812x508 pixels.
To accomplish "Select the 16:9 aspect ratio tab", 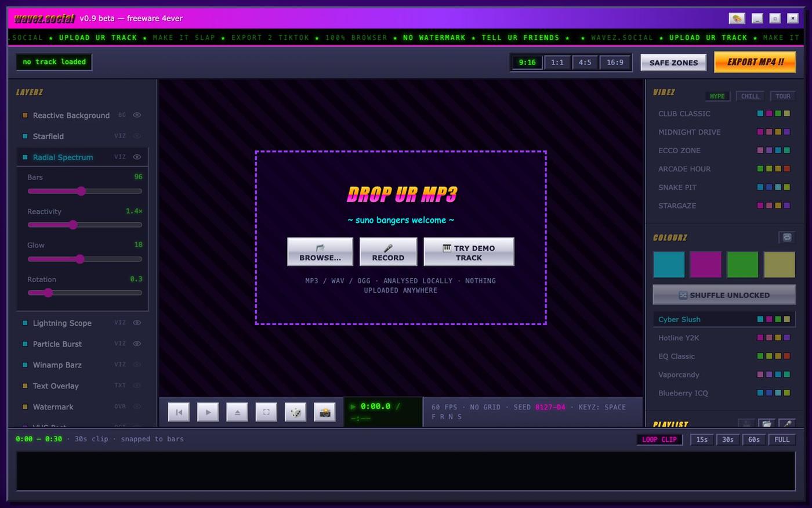I will click(615, 63).
